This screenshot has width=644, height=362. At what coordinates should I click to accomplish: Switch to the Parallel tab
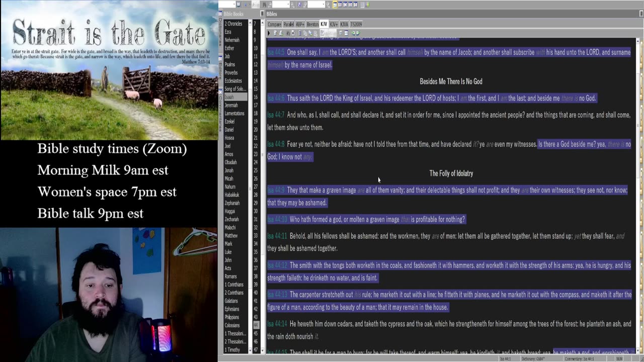click(x=289, y=24)
